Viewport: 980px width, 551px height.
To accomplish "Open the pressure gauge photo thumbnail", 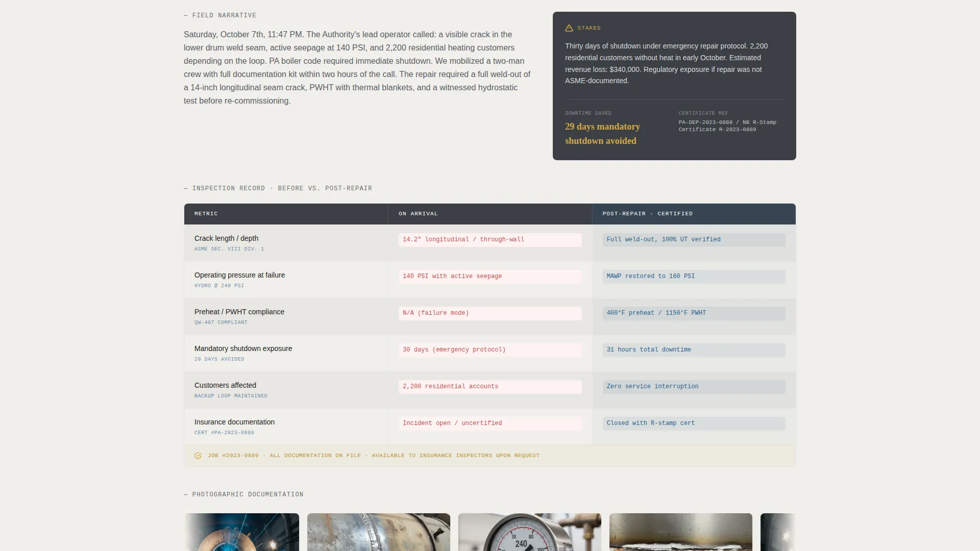I will (x=530, y=532).
